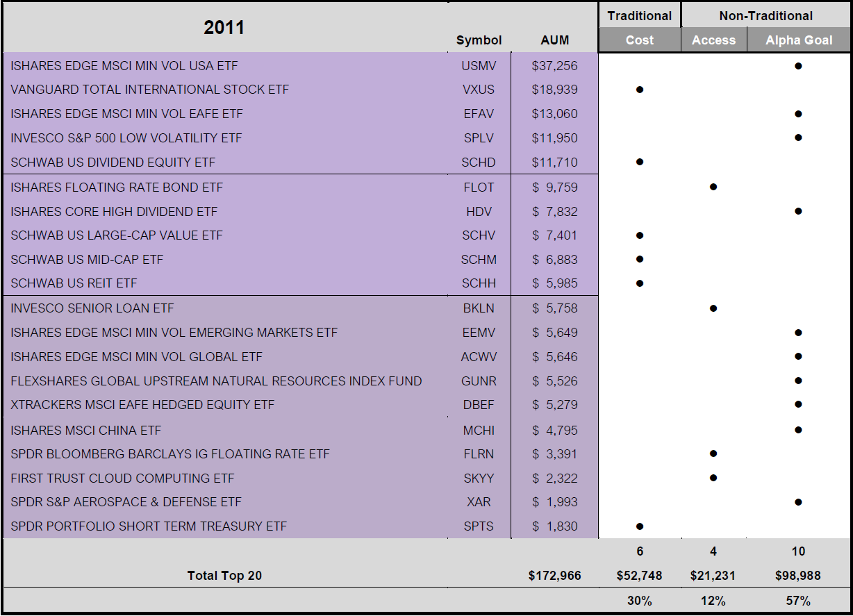
Task: Select ISHARES EDGE MSCI MIN VOL GLOBAL ETF
Action: (137, 357)
